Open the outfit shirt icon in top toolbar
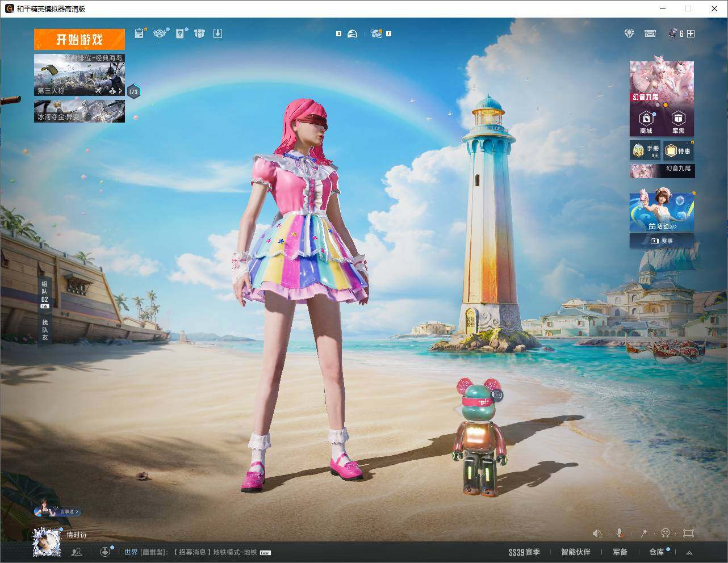Image resolution: width=728 pixels, height=563 pixels. click(199, 33)
